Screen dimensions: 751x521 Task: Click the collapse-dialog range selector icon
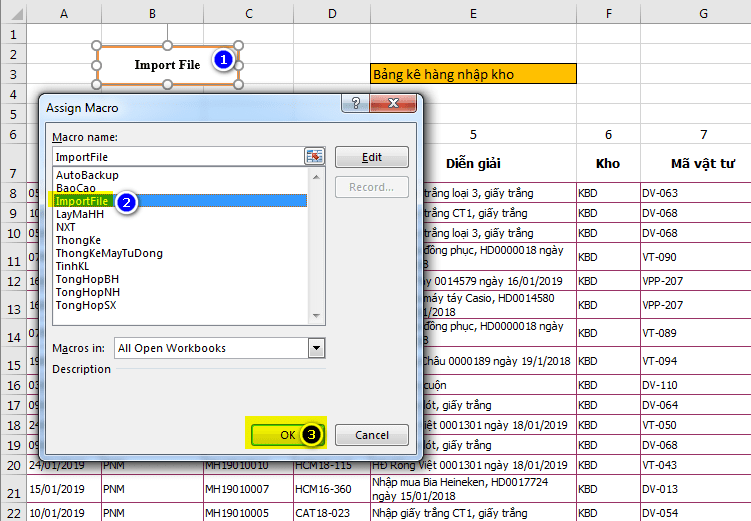[x=314, y=156]
